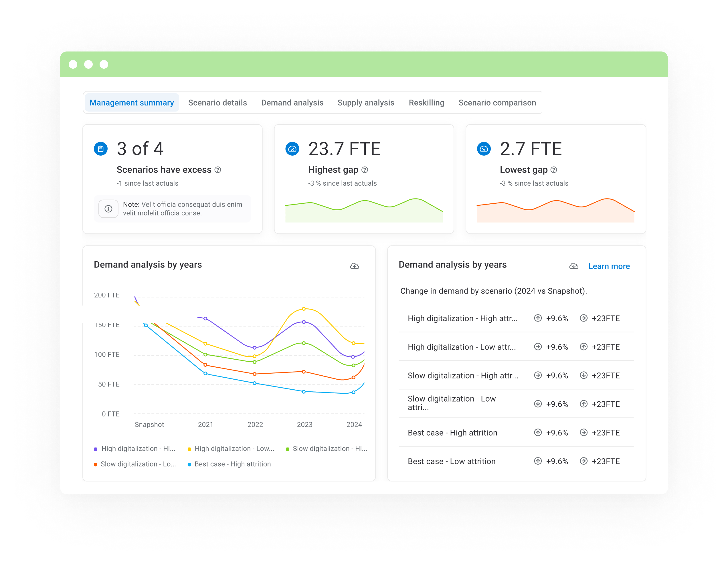The image size is (728, 563).
Task: Click purple legend High digitalization - Hi...
Action: [135, 448]
